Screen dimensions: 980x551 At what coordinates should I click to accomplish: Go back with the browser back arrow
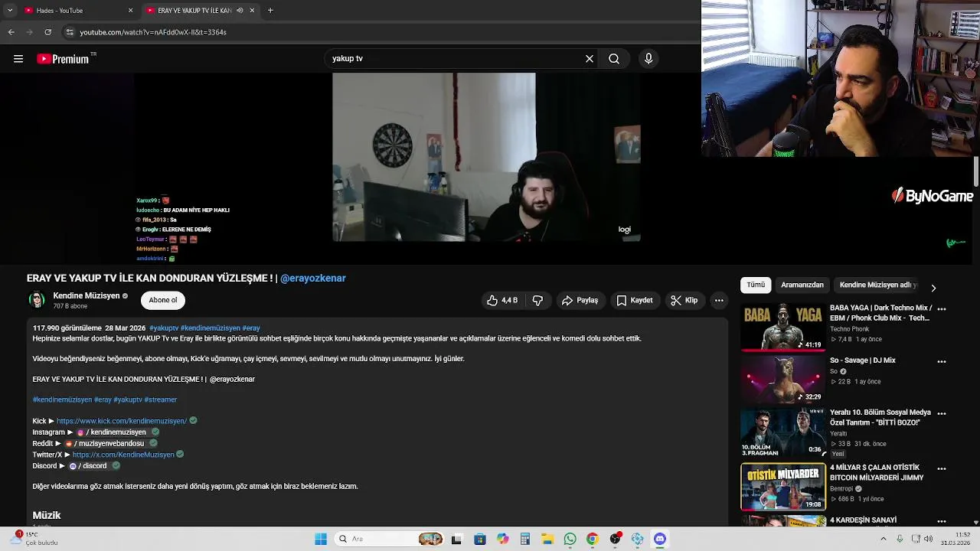(11, 32)
